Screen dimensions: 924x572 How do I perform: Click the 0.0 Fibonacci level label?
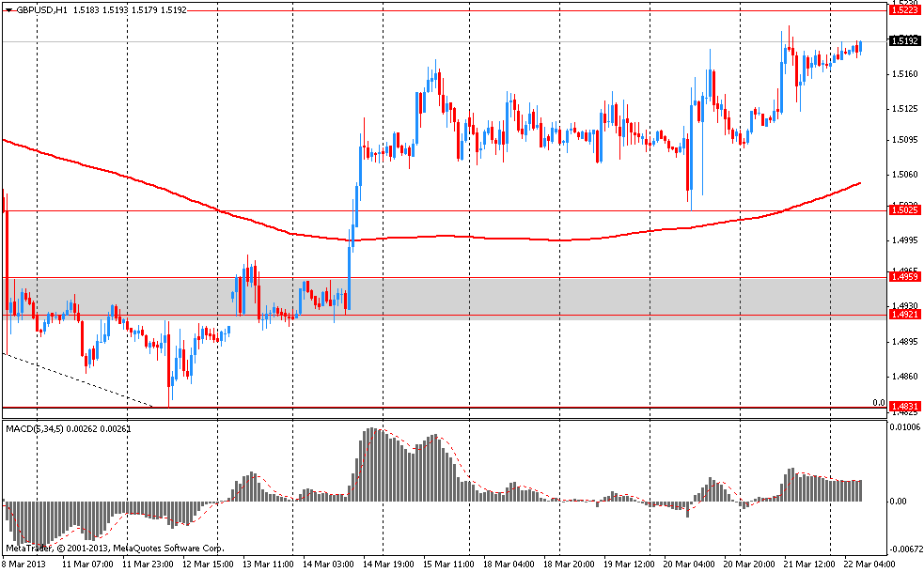[879, 403]
